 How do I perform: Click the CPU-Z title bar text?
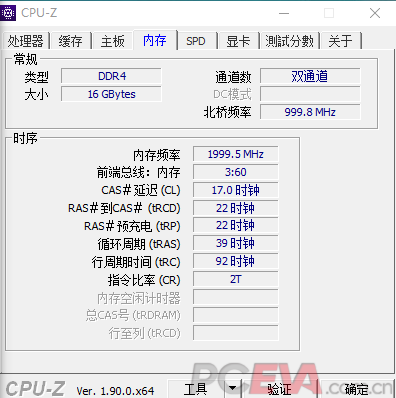pyautogui.click(x=39, y=13)
